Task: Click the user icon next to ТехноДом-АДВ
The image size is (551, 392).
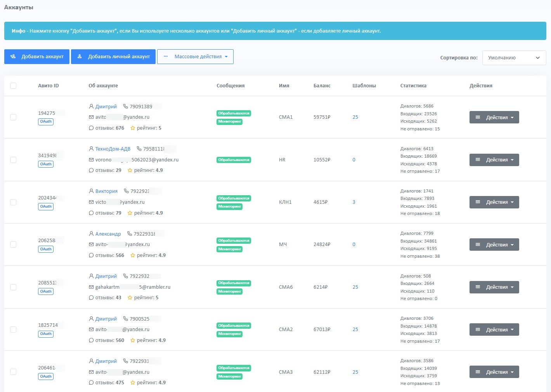Action: click(91, 149)
